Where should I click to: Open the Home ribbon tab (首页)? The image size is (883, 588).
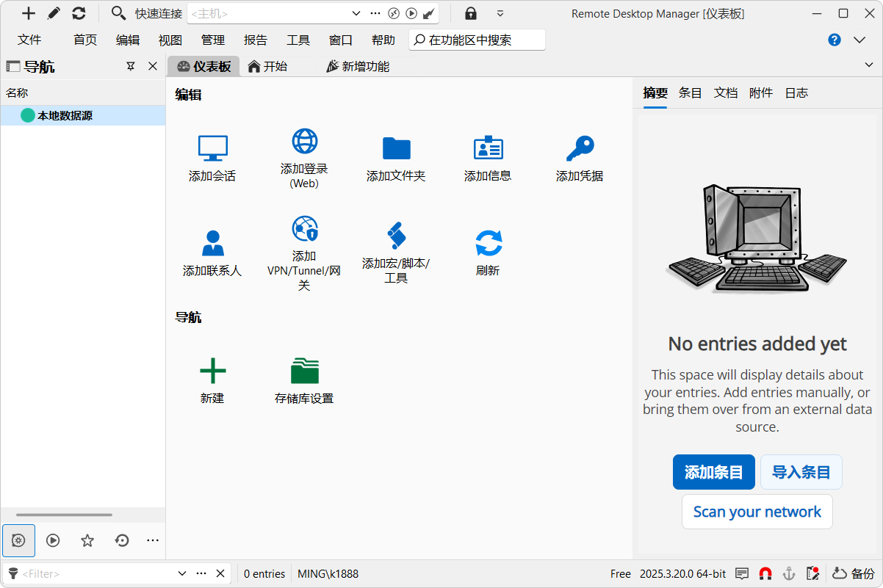85,40
